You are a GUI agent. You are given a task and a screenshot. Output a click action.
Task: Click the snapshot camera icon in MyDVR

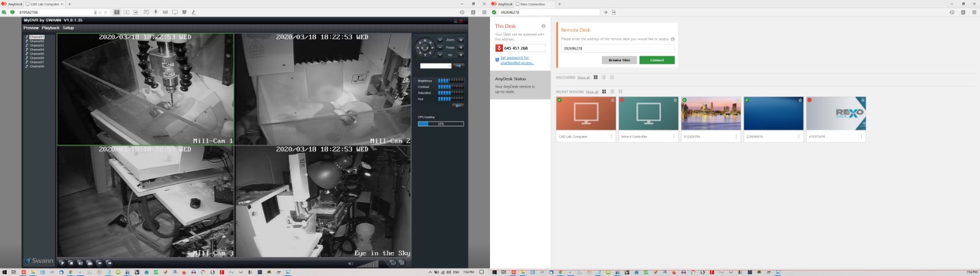80,263
